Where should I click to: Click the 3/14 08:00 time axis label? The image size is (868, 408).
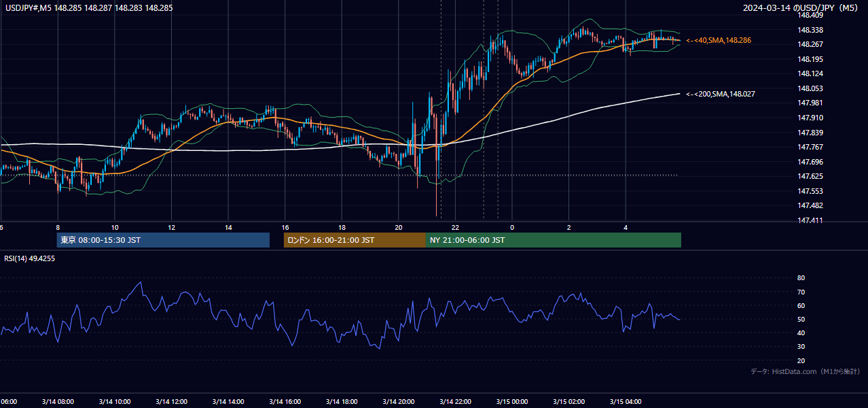pos(58,402)
